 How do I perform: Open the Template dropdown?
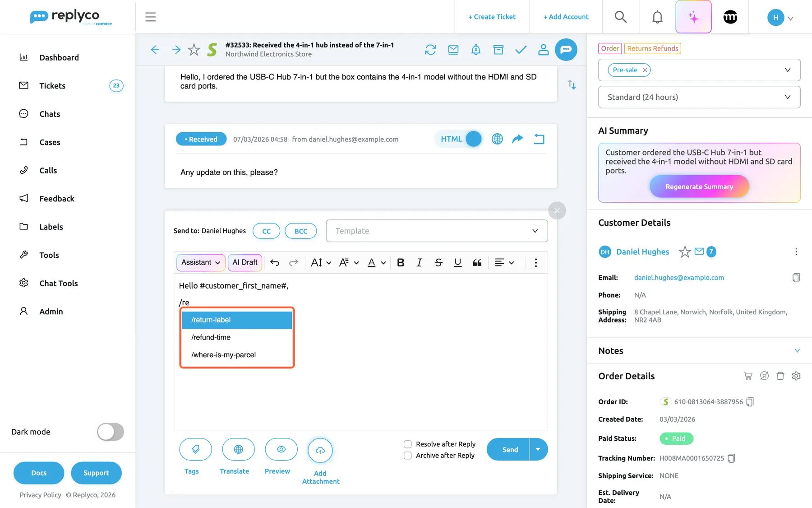[437, 231]
